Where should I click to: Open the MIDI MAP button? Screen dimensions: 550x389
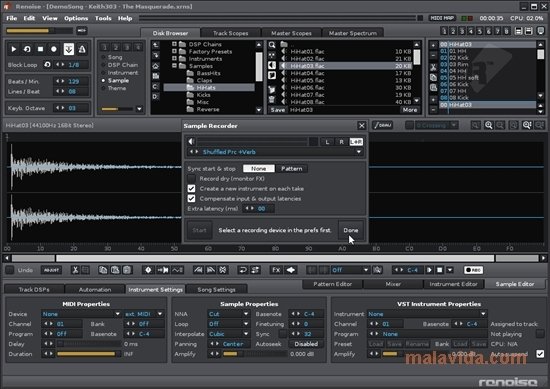[x=442, y=18]
